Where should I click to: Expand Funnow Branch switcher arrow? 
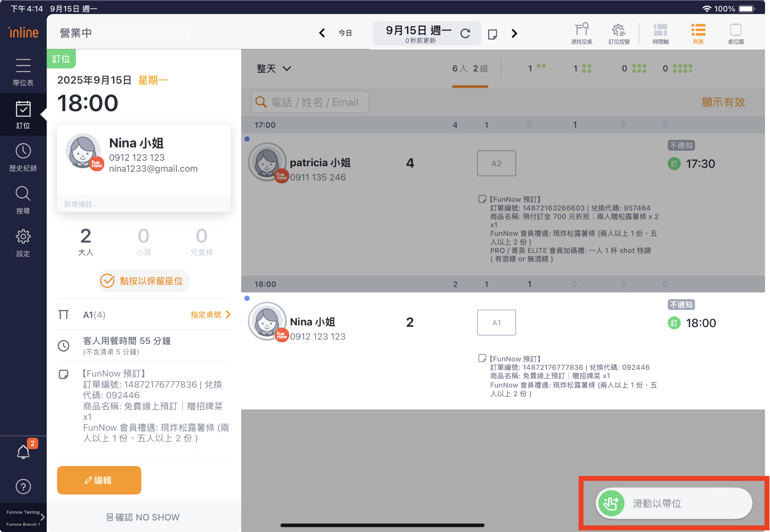[42, 517]
